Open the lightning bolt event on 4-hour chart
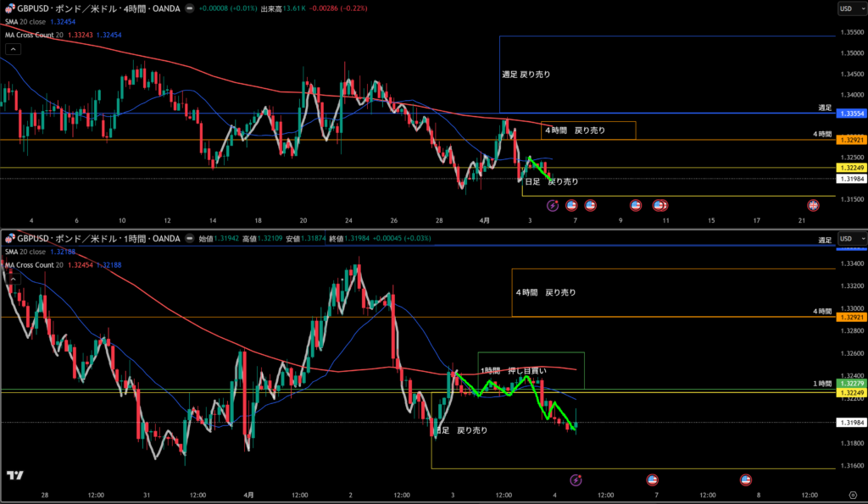Viewport: 868px width, 504px height. click(553, 205)
